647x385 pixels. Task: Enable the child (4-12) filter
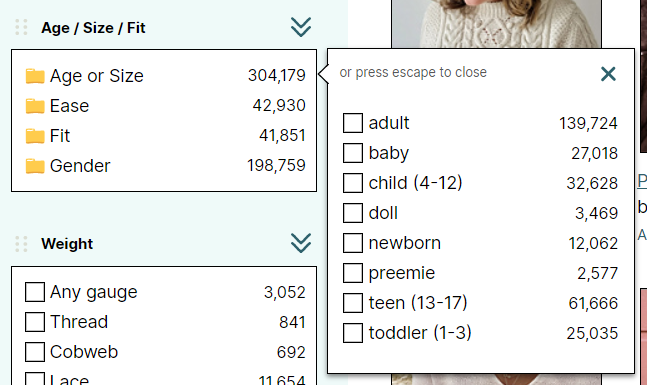pyautogui.click(x=353, y=183)
